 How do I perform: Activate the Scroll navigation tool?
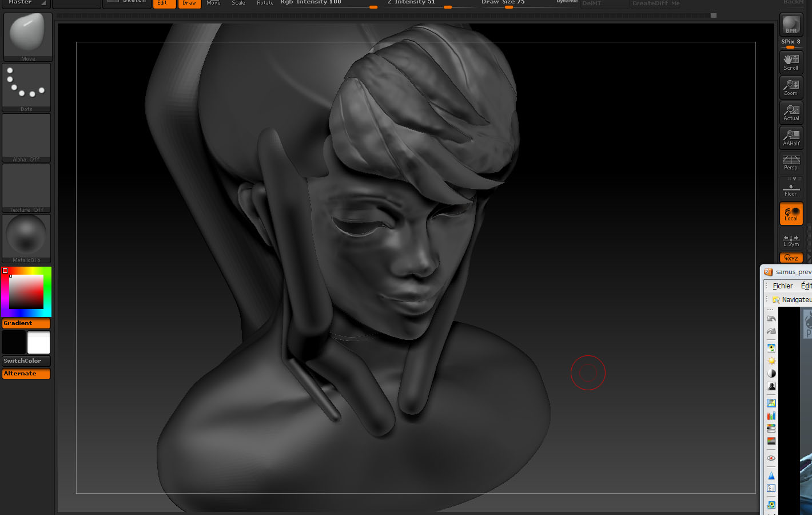[x=791, y=62]
